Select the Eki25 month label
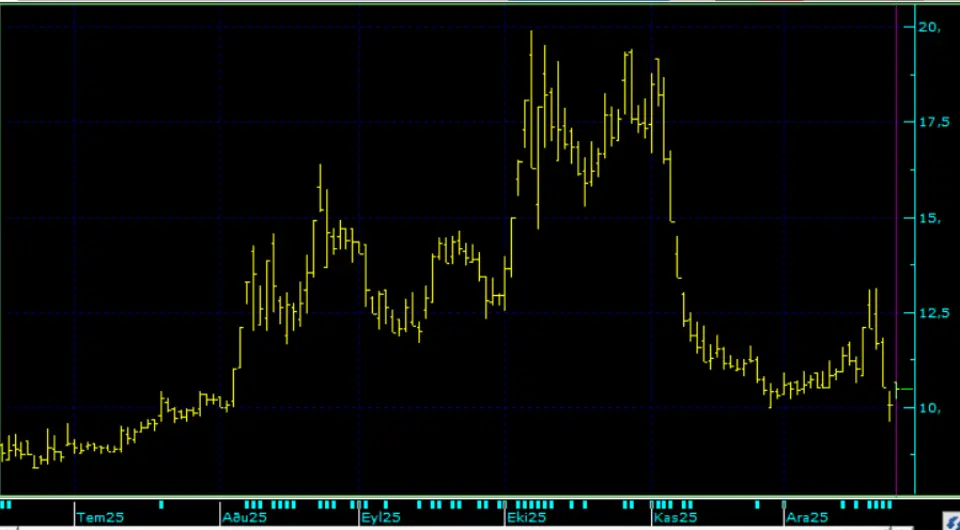 526,517
